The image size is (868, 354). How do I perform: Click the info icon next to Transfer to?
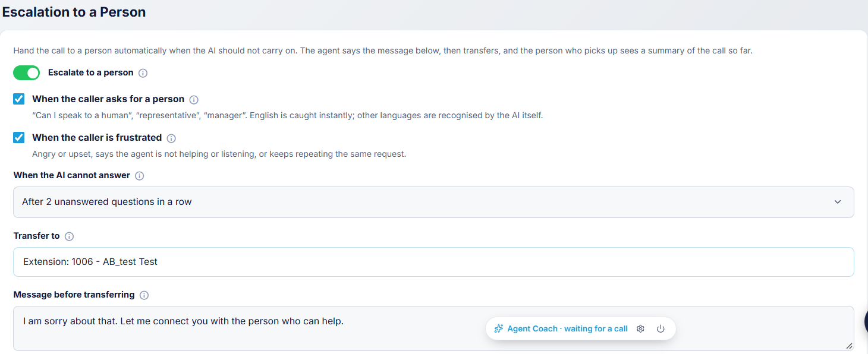pyautogui.click(x=69, y=236)
